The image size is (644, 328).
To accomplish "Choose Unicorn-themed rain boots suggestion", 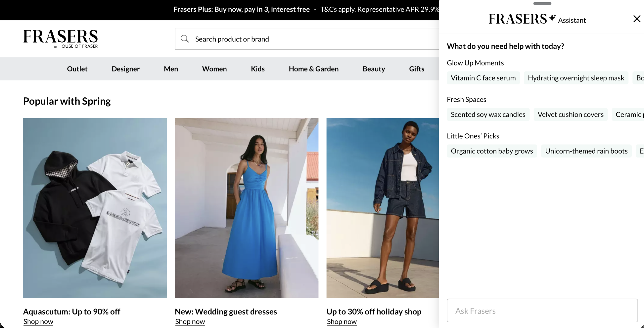I will click(586, 151).
